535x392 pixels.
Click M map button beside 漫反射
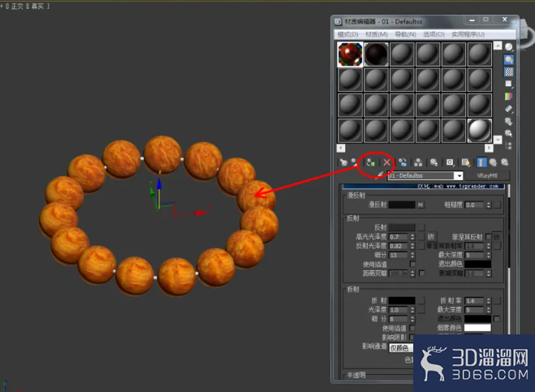pyautogui.click(x=421, y=205)
